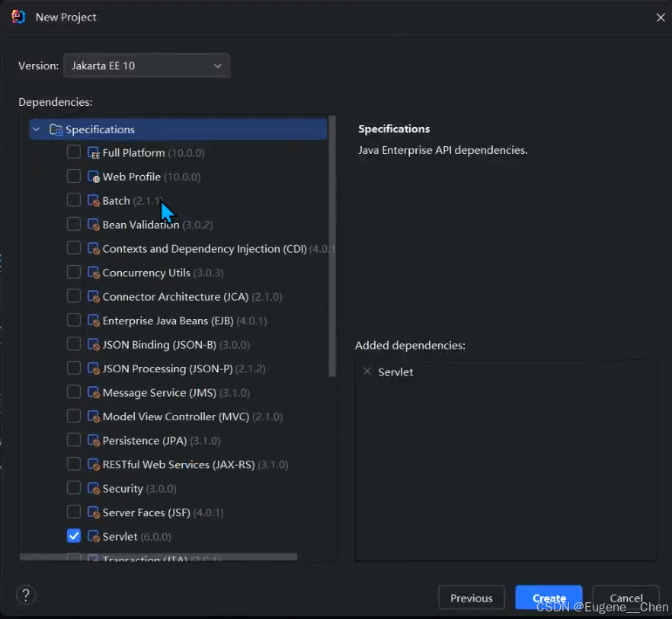Check the Connector Architecture (JCA) box

click(x=74, y=296)
